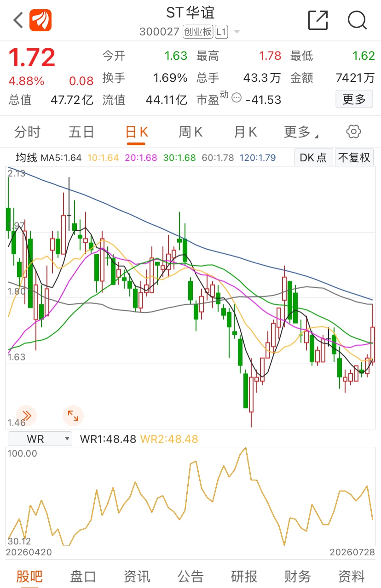Expand the stock code dropdown arrow
This screenshot has height=588, width=381.
(x=237, y=32)
